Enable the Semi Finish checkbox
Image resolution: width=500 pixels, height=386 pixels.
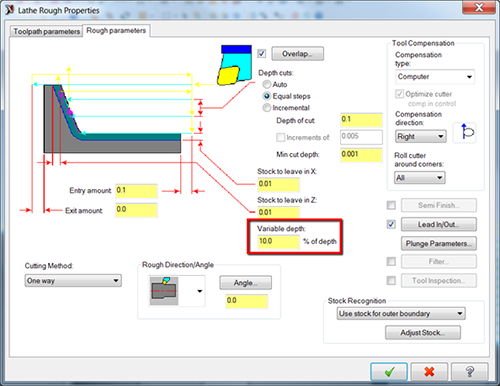click(391, 205)
